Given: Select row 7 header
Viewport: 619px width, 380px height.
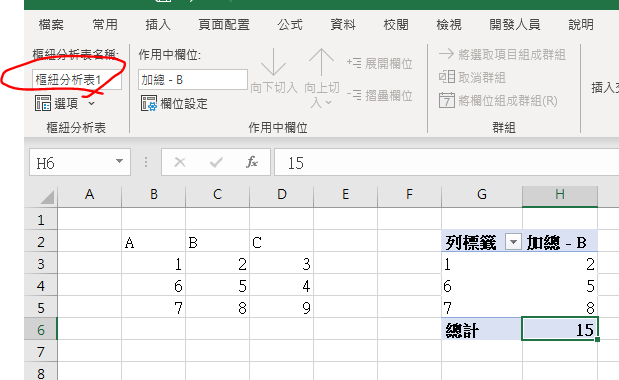Looking at the screenshot, I should tap(41, 352).
